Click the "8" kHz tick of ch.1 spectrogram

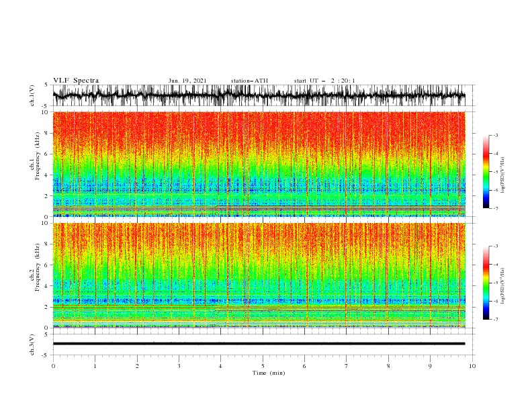[46, 133]
